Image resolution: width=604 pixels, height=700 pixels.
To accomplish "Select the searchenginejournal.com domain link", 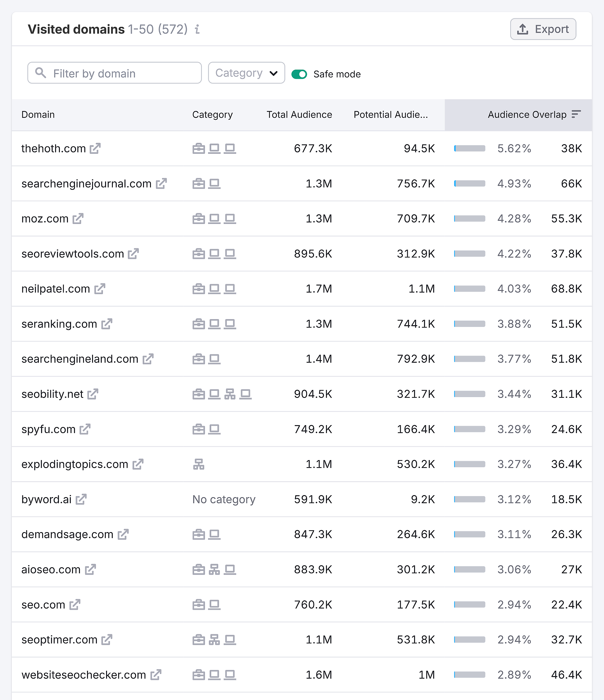I will pyautogui.click(x=86, y=184).
